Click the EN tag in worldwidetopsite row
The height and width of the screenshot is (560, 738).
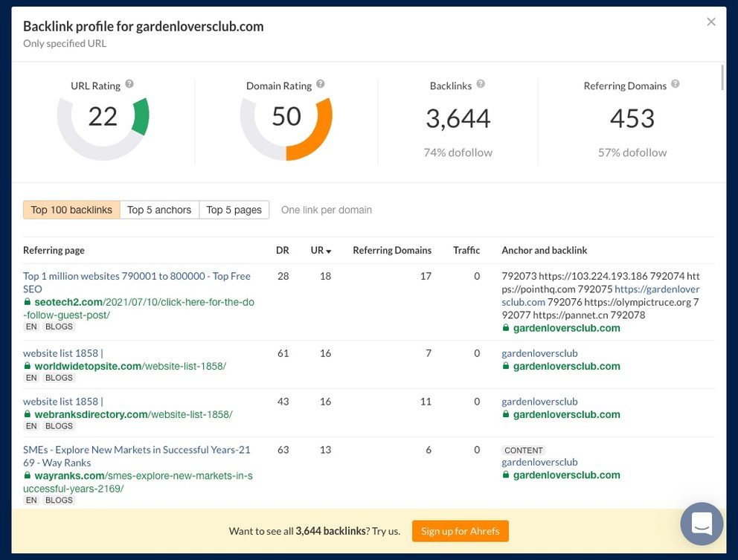(31, 378)
